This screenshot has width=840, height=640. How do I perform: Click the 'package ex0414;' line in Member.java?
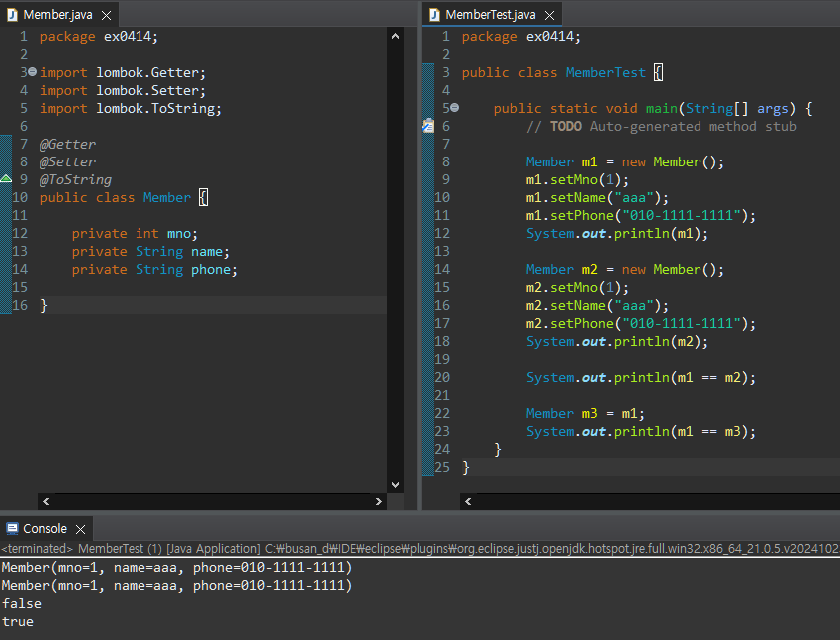pos(99,37)
